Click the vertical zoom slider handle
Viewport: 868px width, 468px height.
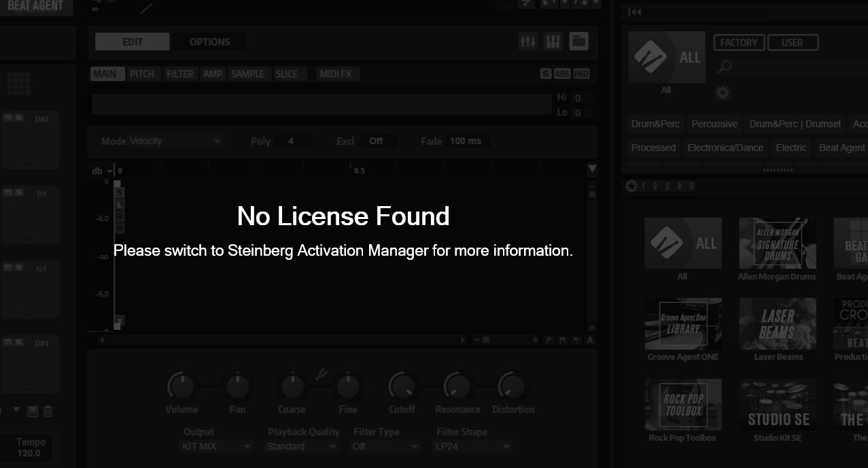[592, 195]
